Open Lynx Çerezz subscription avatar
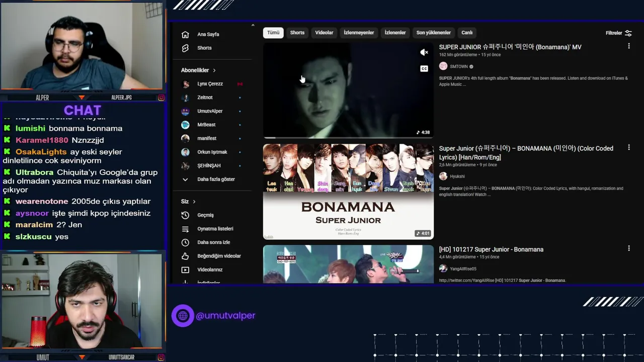This screenshot has width=644, height=362. (186, 84)
